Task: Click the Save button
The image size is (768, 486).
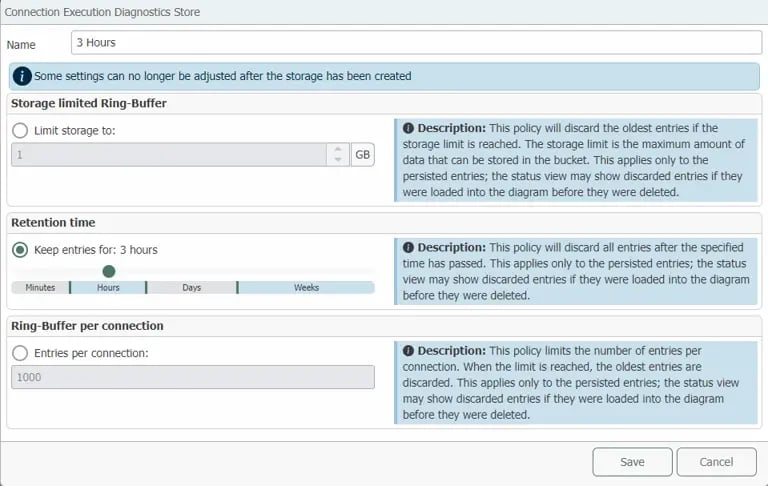Action: [x=632, y=462]
